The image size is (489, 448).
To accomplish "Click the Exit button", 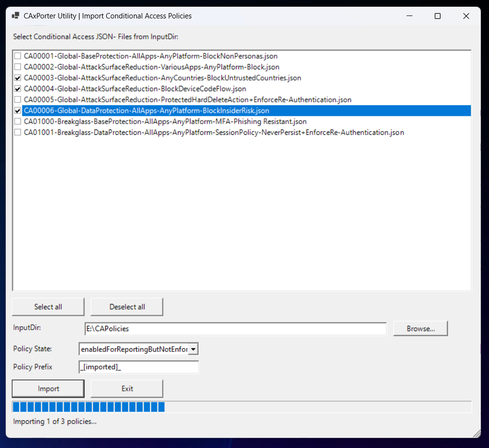I will point(127,388).
